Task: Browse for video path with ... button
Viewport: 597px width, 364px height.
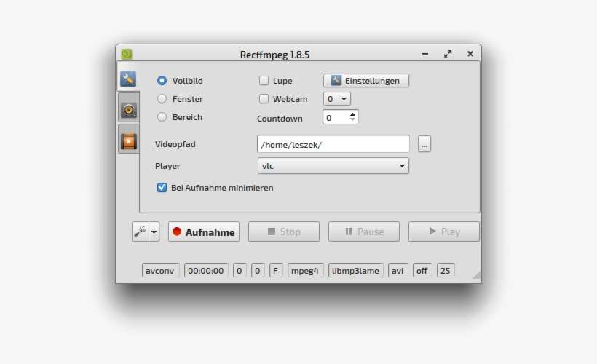Action: coord(424,144)
